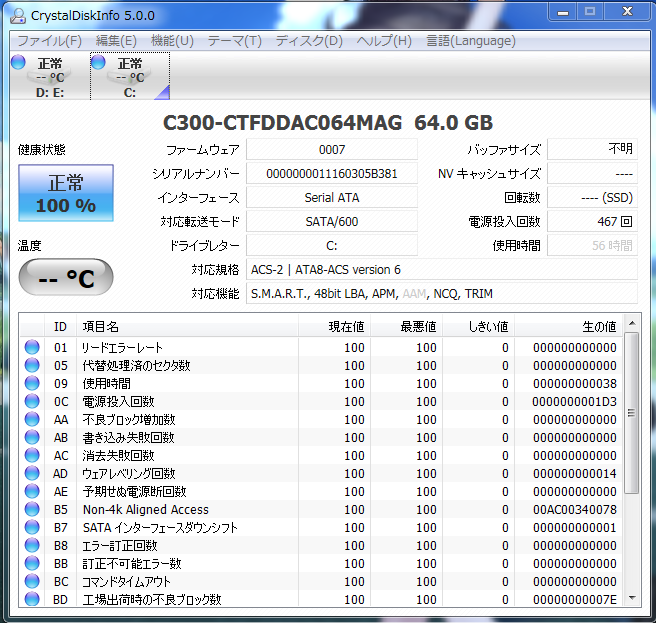Click the transfer mode field SATA/600
The width and height of the screenshot is (656, 623).
332,221
